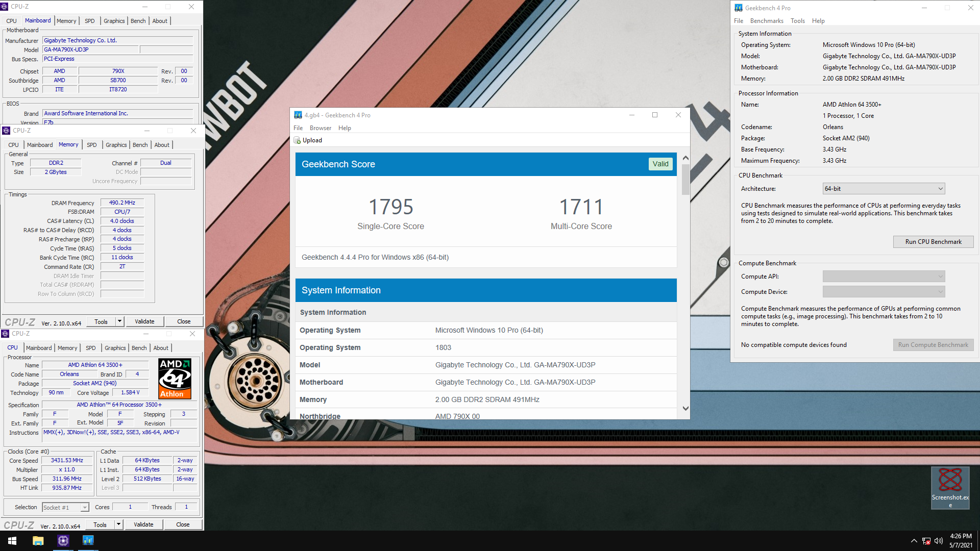
Task: Click Tools button in bottom CPU-Z window
Action: coord(100,524)
